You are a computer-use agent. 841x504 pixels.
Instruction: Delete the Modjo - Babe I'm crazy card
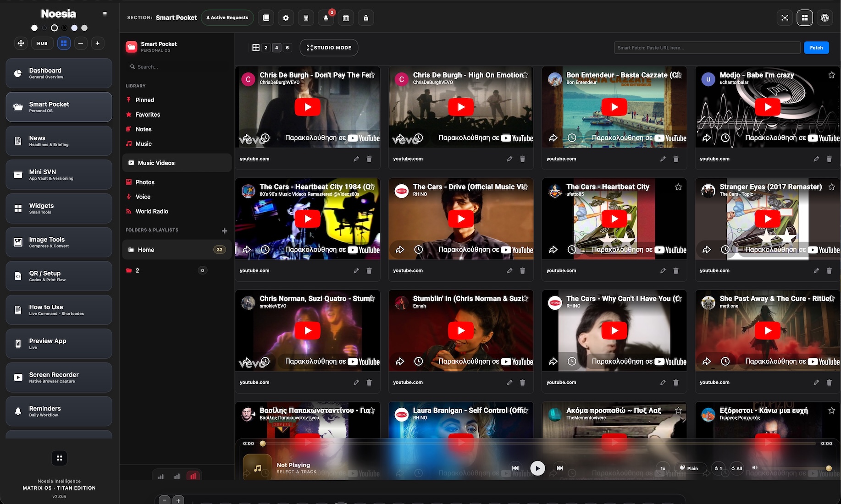point(829,159)
